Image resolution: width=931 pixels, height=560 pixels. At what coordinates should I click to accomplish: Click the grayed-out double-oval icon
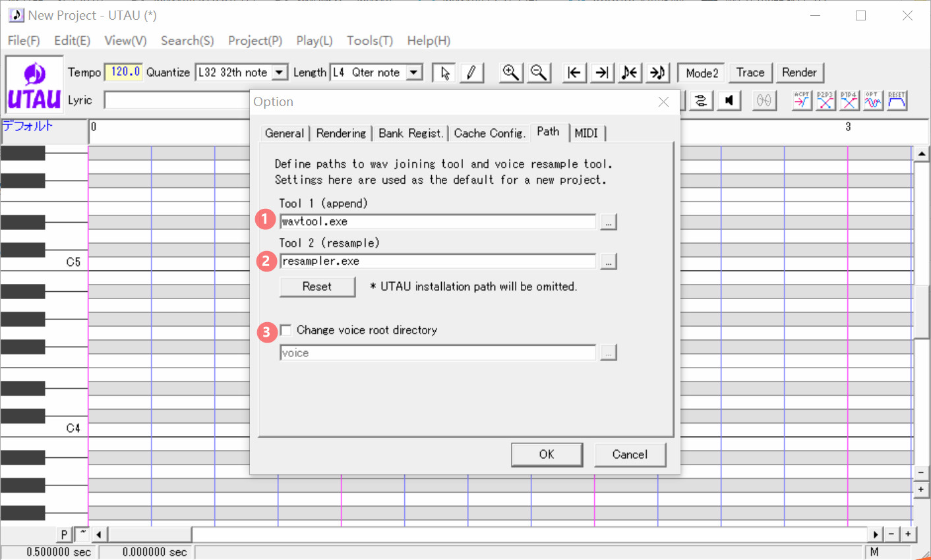click(x=764, y=100)
